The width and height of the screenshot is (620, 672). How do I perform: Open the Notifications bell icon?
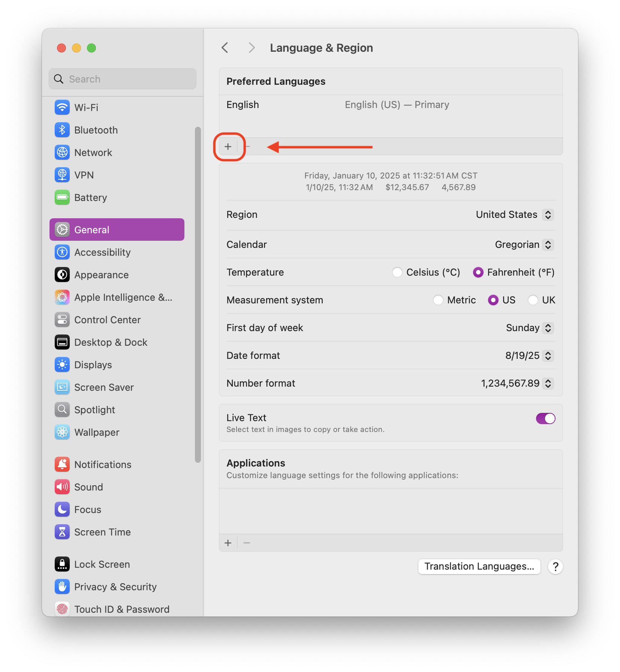coord(62,465)
